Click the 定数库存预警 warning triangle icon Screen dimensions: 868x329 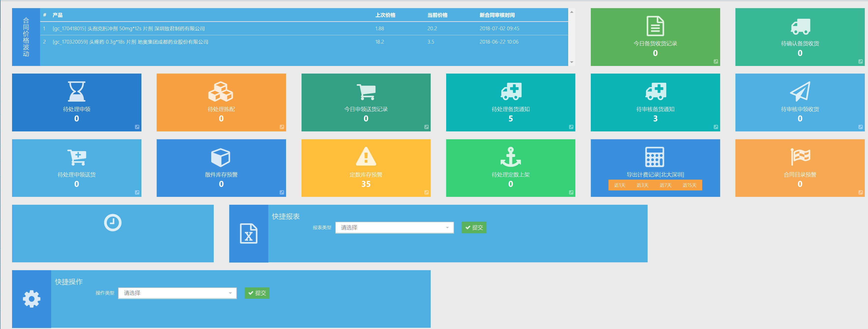(366, 157)
